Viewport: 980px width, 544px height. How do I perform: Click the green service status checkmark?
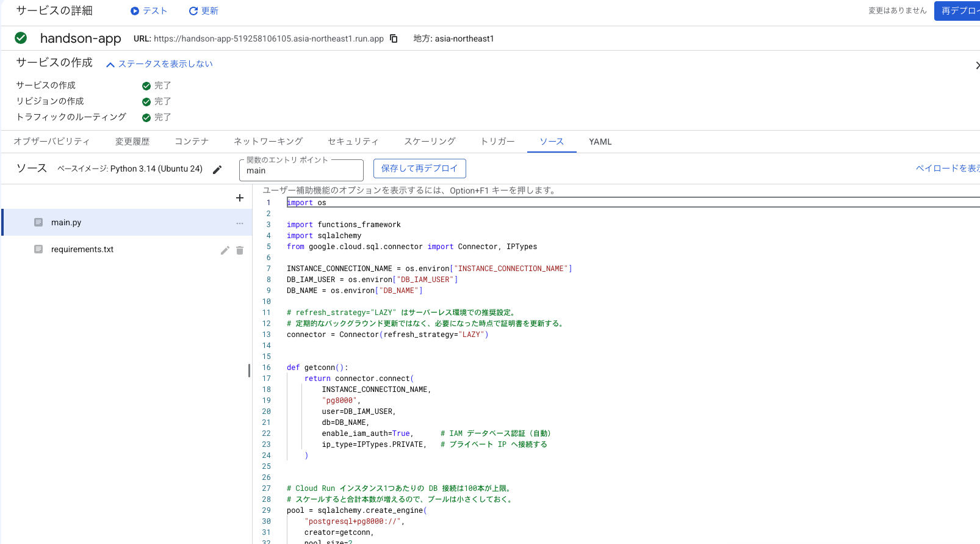pyautogui.click(x=21, y=38)
